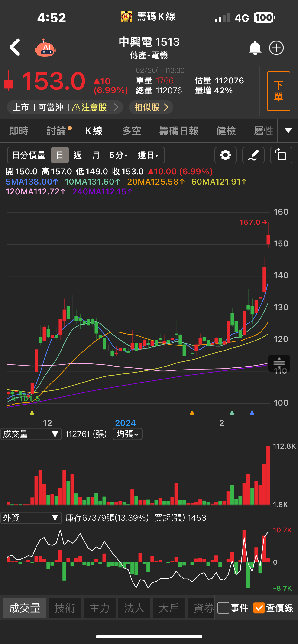Open the 外資 indicator dropdown
The width and height of the screenshot is (298, 644).
tap(31, 517)
